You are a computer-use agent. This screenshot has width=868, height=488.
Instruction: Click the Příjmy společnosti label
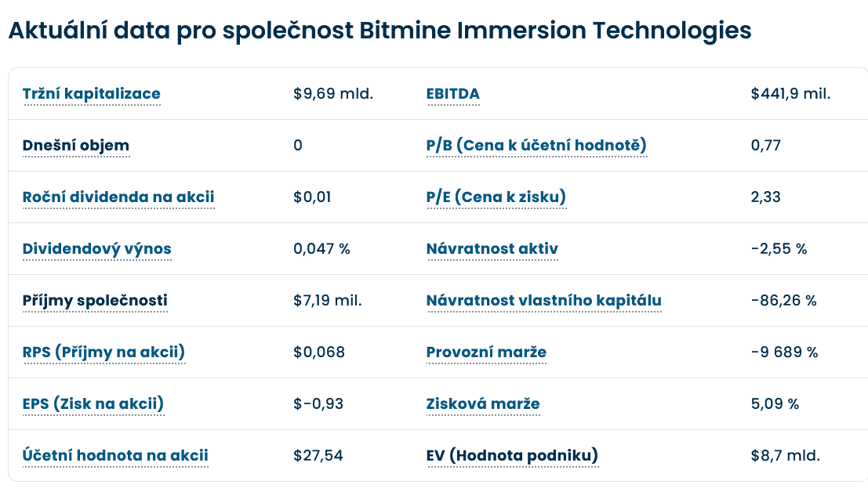pos(95,301)
